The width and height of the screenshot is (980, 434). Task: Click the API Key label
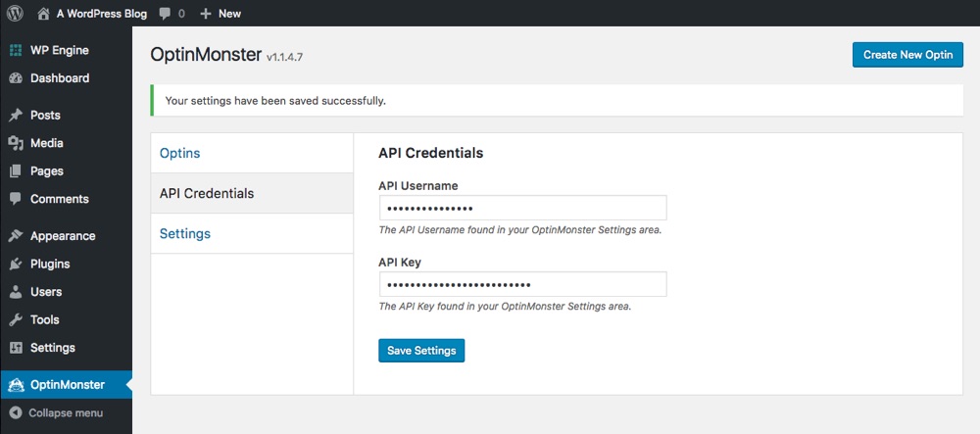pos(400,263)
